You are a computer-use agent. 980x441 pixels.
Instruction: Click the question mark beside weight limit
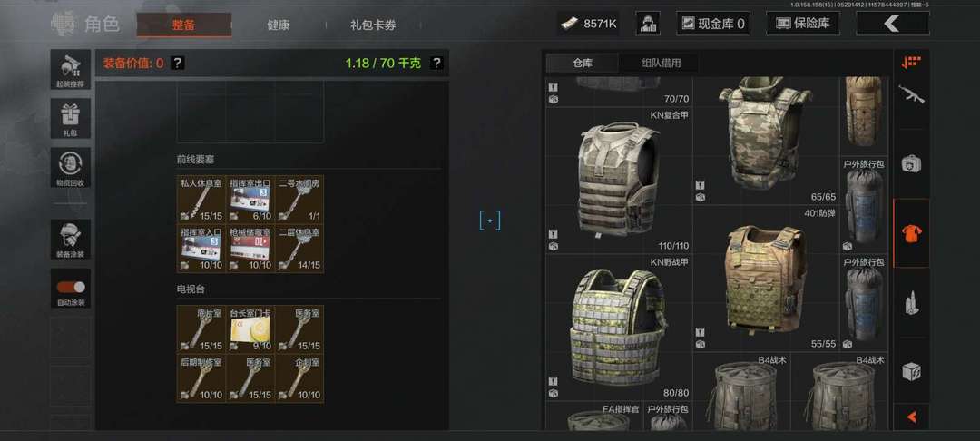[436, 63]
